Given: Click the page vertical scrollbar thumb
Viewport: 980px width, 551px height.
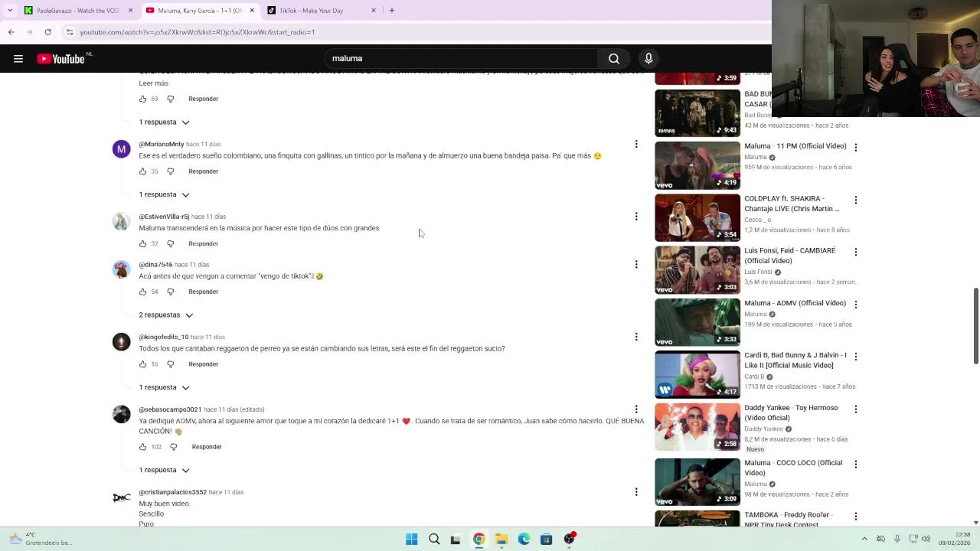Looking at the screenshot, I should 975,327.
